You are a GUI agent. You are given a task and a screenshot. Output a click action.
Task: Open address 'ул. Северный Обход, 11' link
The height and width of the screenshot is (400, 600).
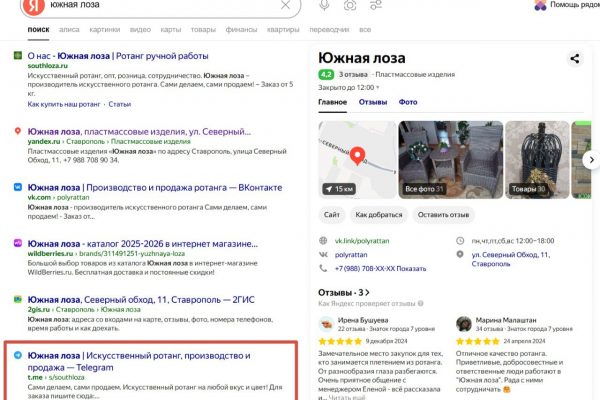[510, 259]
